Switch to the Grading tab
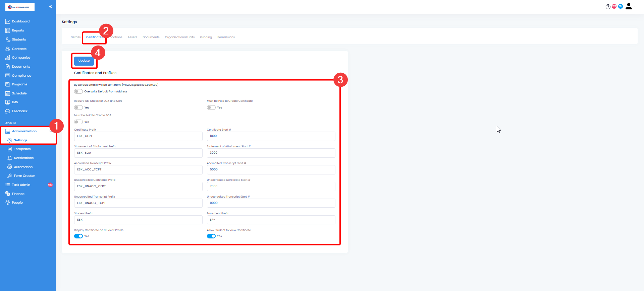The height and width of the screenshot is (291, 644). [x=206, y=37]
